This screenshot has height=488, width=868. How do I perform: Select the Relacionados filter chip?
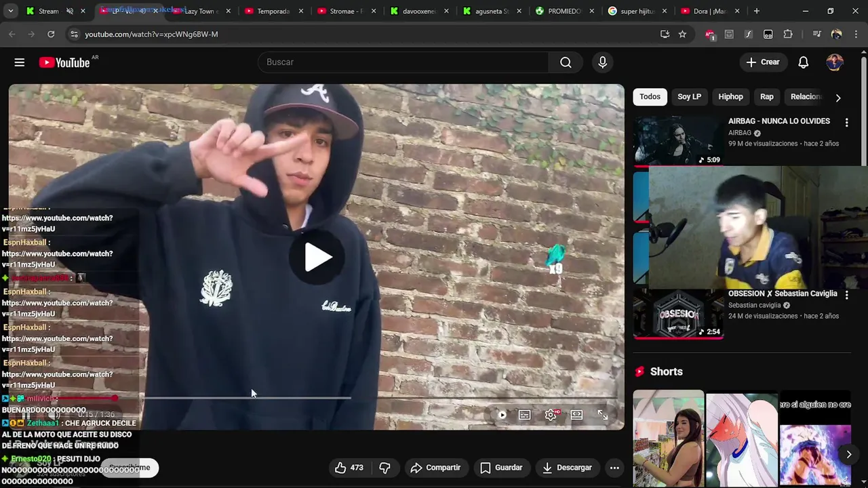tap(806, 97)
